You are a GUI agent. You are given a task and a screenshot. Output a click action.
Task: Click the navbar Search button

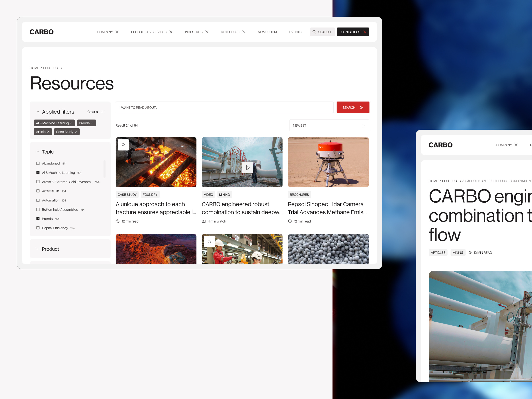(x=322, y=32)
